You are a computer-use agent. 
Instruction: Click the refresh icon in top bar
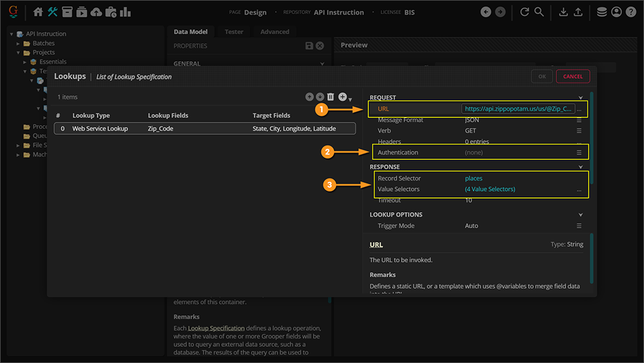point(524,12)
